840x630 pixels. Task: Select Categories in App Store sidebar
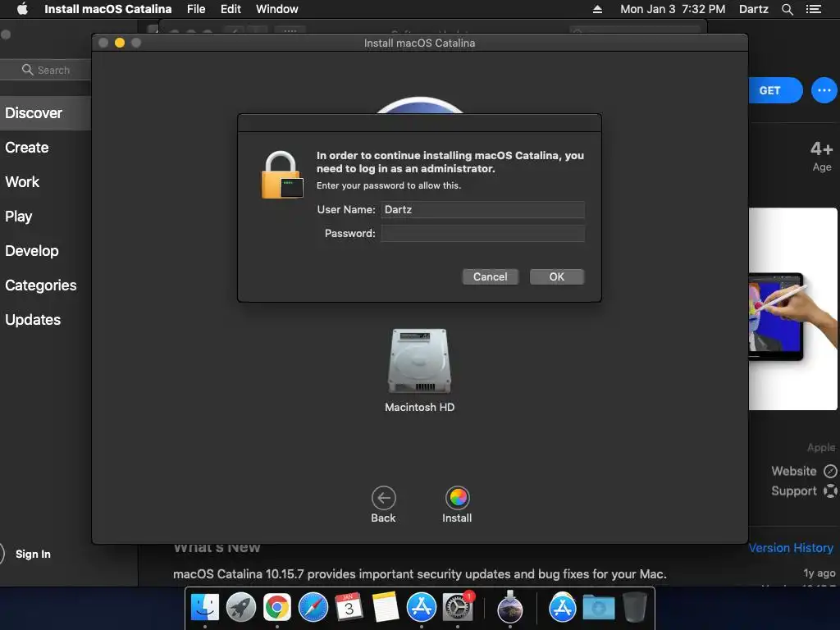point(41,285)
